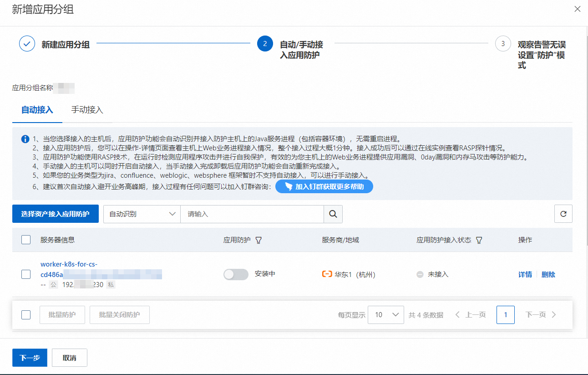Click the 批量防护 button
This screenshot has width=588, height=375.
click(x=62, y=314)
